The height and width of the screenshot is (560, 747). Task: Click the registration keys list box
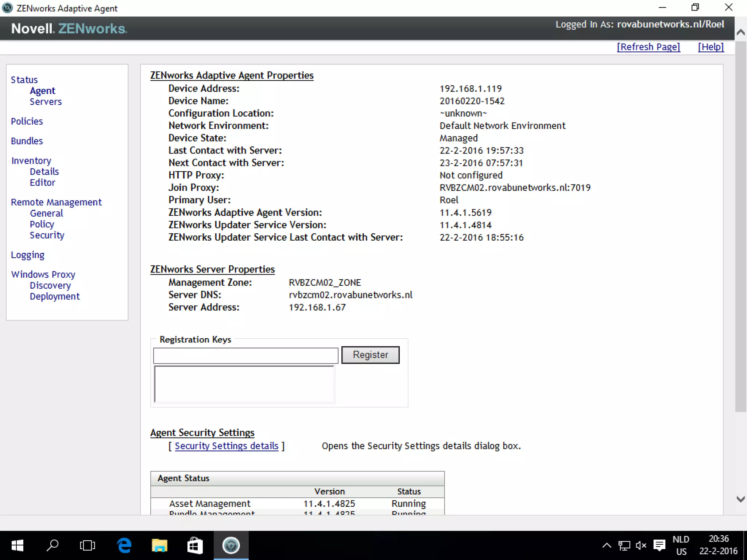click(244, 384)
